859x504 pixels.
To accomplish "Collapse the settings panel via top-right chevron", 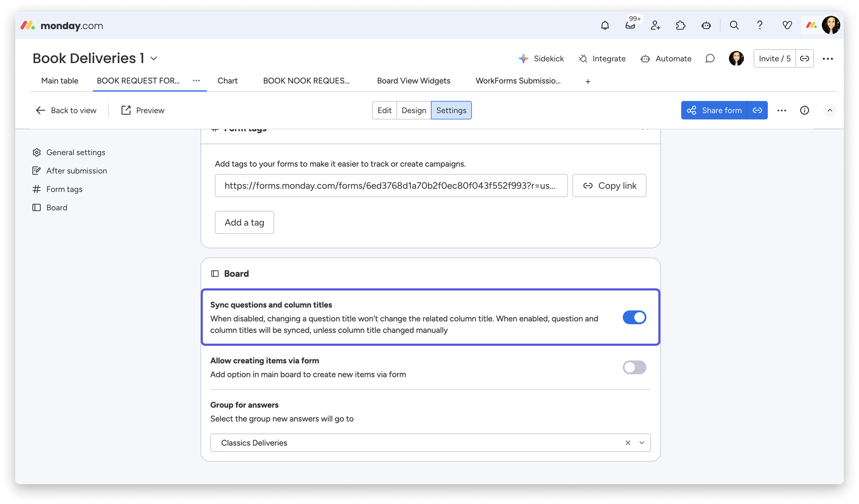I will pos(830,110).
